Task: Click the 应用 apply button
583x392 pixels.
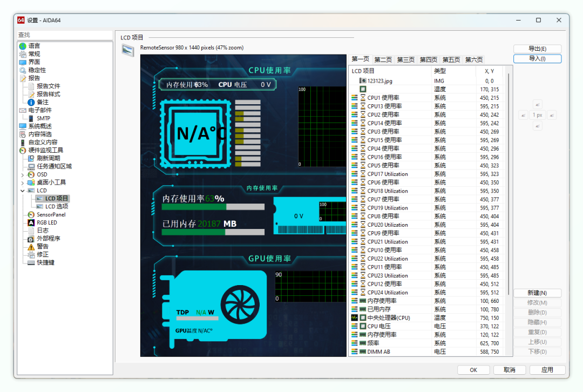Action: pyautogui.click(x=547, y=370)
